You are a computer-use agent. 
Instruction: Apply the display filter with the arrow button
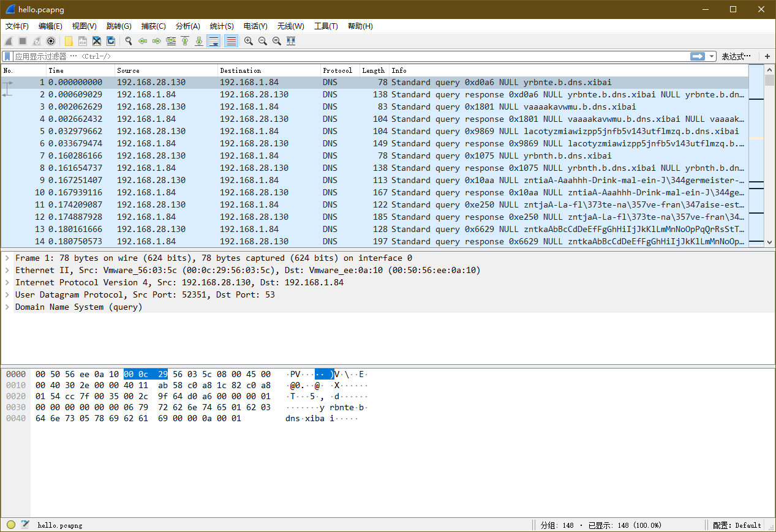698,56
